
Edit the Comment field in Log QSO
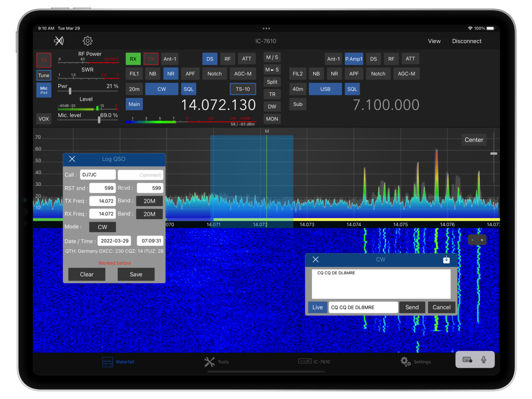click(140, 175)
